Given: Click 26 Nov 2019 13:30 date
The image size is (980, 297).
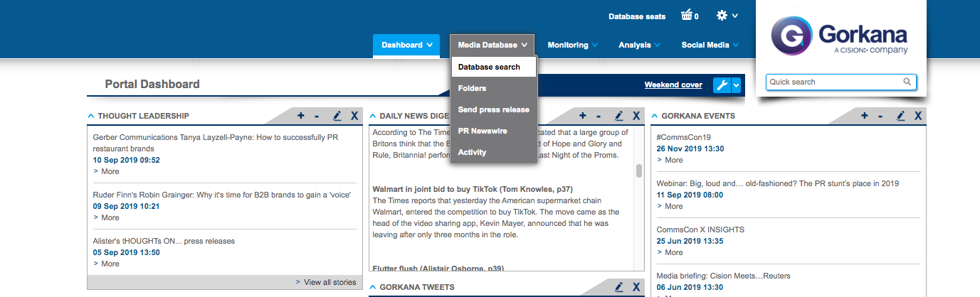Looking at the screenshot, I should point(690,148).
